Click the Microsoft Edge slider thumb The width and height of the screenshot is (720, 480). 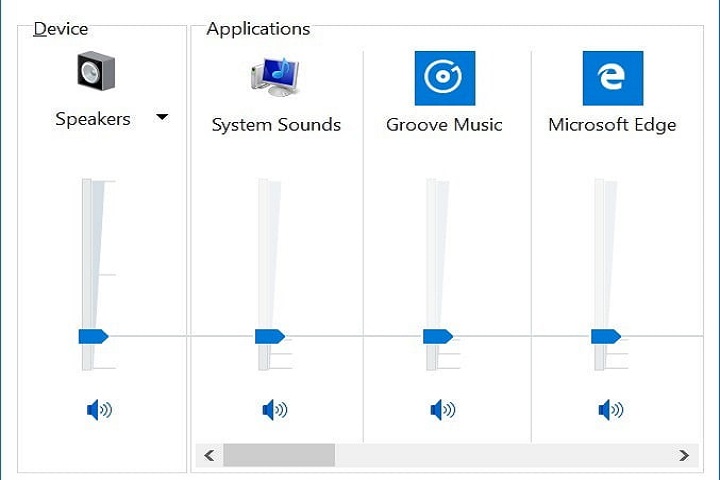[x=605, y=336]
